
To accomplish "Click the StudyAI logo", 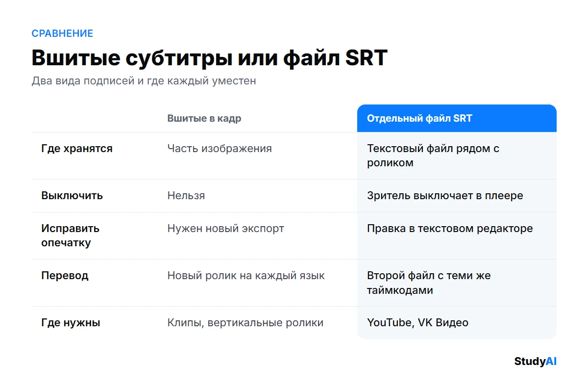I will [x=535, y=362].
